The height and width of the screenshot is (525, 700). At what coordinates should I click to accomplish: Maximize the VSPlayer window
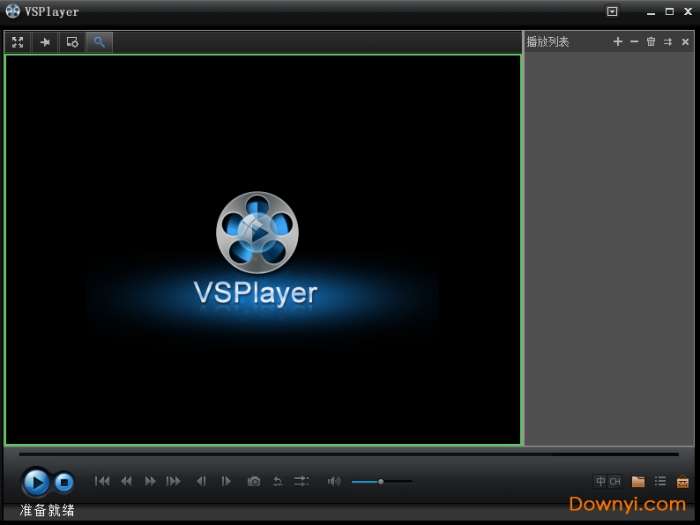click(670, 12)
